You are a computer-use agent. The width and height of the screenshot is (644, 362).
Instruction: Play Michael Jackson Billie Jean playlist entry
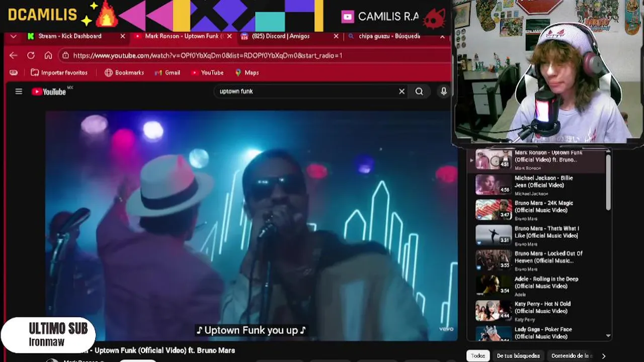pos(537,185)
